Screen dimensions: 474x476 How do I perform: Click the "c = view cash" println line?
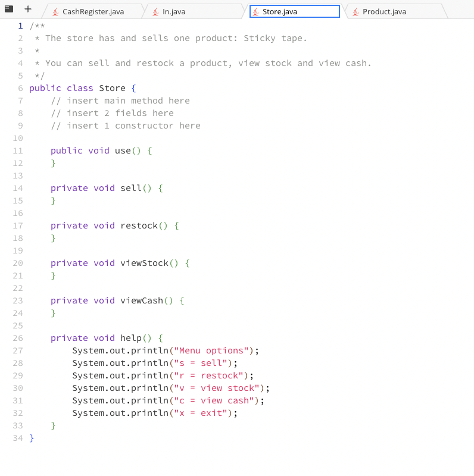coord(169,400)
